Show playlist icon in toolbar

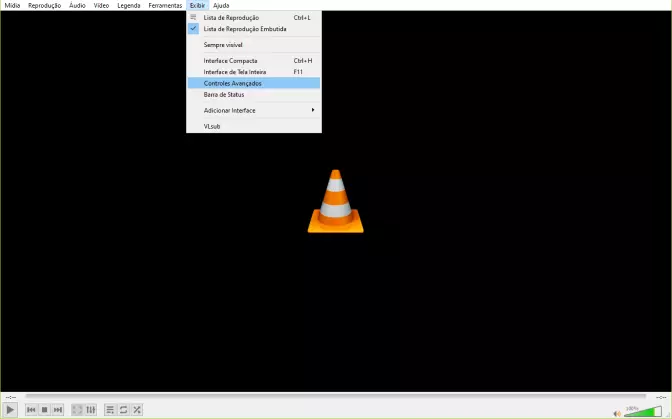(x=110, y=410)
